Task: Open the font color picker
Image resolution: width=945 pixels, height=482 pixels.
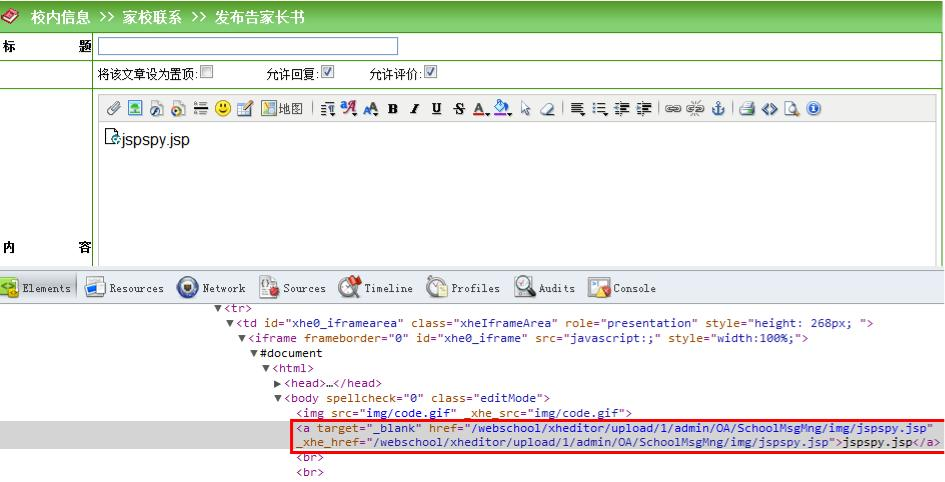Action: pyautogui.click(x=480, y=108)
